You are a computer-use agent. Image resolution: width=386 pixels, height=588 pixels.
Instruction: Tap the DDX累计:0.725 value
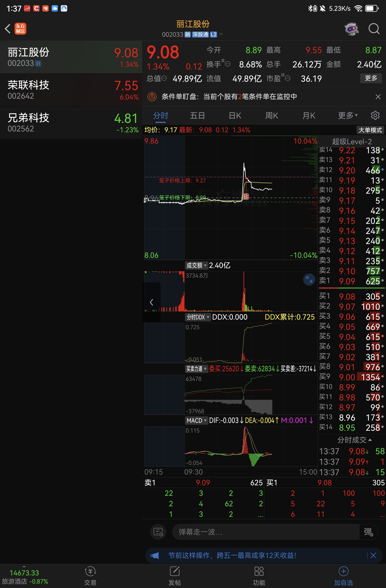pyautogui.click(x=289, y=317)
